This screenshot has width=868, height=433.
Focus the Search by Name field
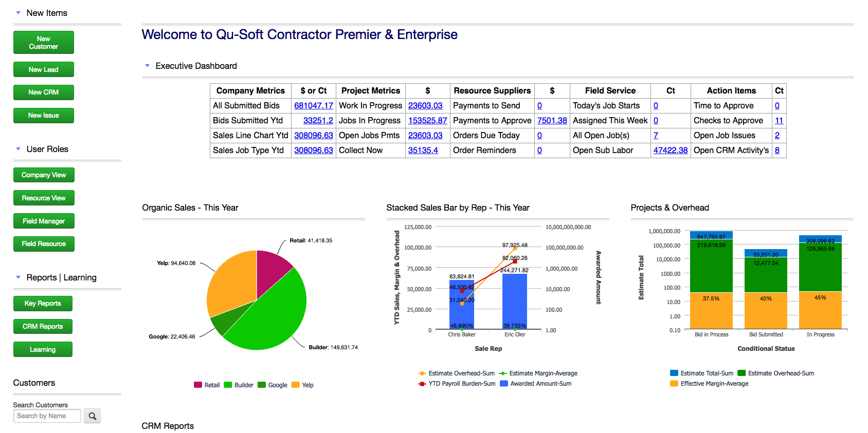(47, 416)
